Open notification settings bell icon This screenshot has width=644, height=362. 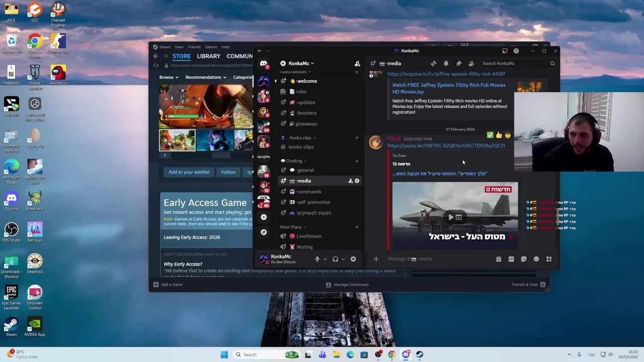(446, 63)
